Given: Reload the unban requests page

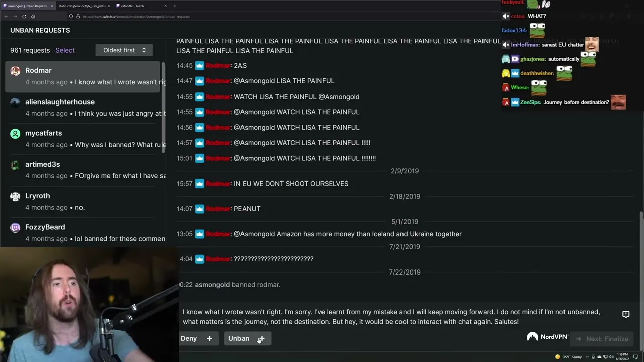Looking at the screenshot, I should [24, 17].
